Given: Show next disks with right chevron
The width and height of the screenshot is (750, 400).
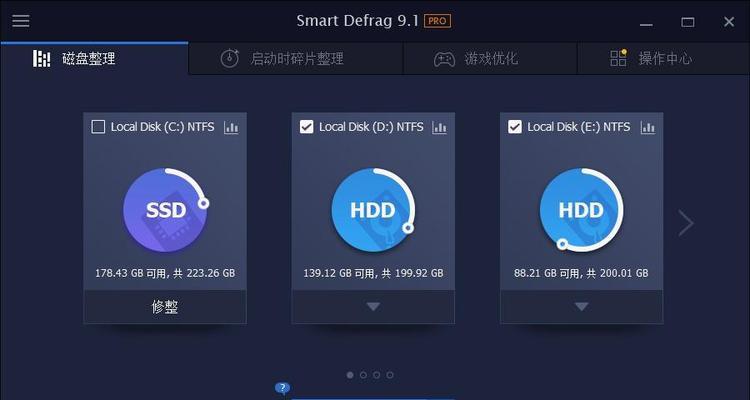Looking at the screenshot, I should pyautogui.click(x=685, y=222).
